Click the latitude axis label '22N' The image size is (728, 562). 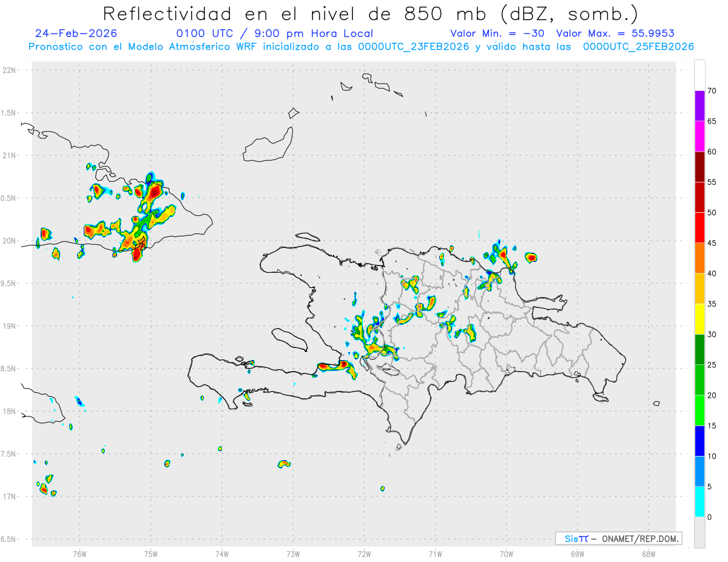pyautogui.click(x=9, y=70)
